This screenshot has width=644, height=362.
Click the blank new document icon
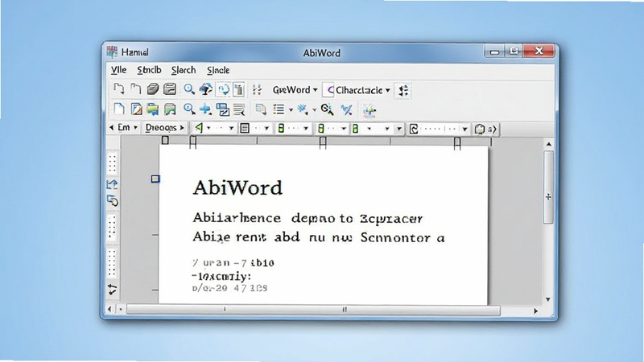(118, 109)
